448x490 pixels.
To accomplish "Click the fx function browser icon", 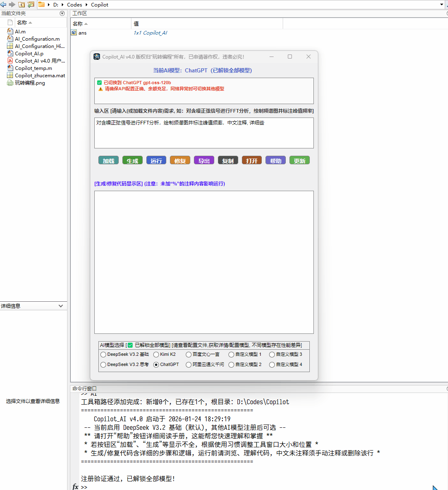I will pos(76,487).
